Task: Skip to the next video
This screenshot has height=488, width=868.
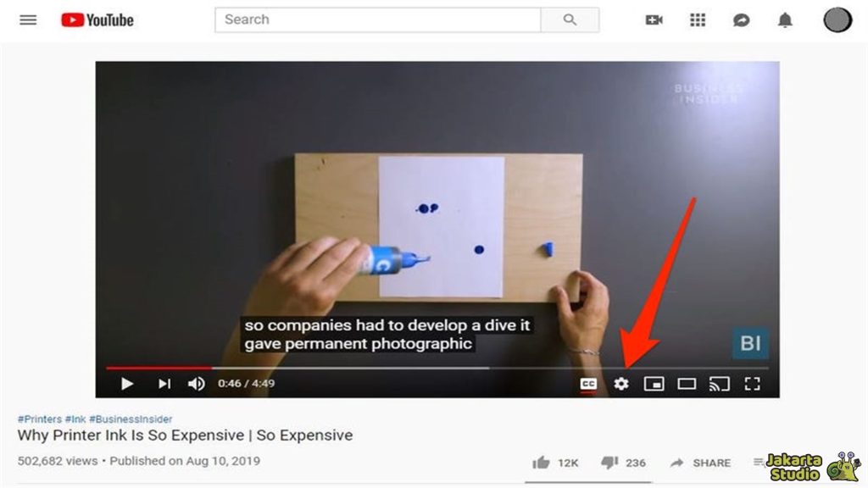Action: point(164,384)
